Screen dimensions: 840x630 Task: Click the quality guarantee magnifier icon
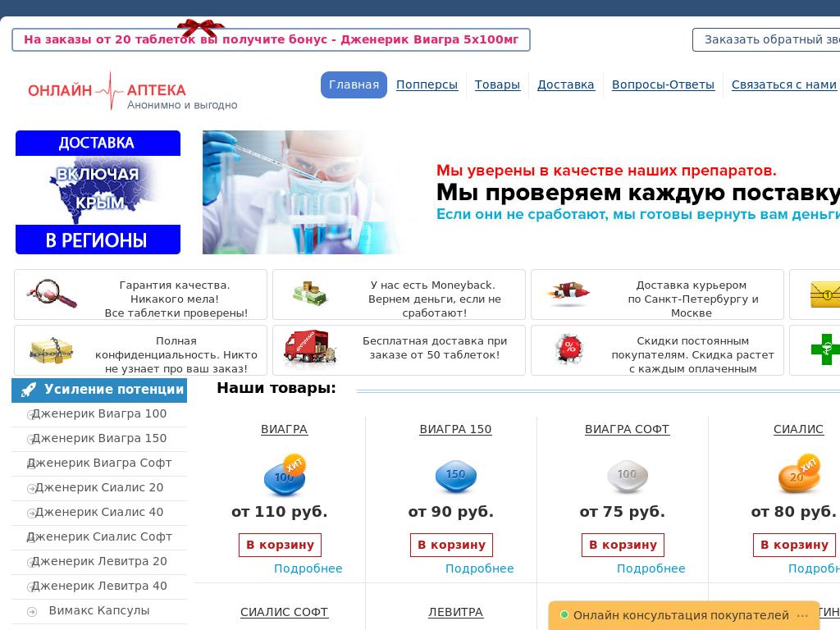51,294
